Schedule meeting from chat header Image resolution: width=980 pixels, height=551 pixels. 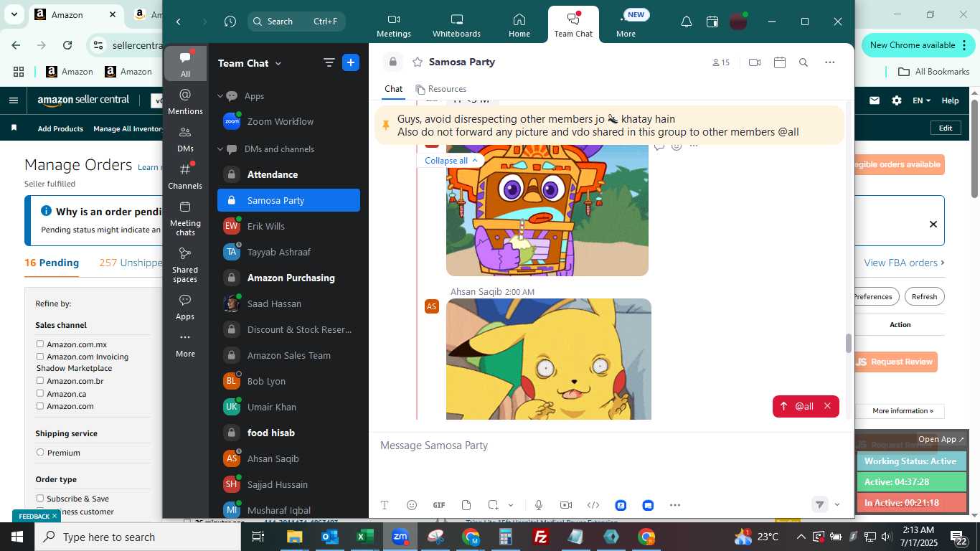tap(780, 62)
